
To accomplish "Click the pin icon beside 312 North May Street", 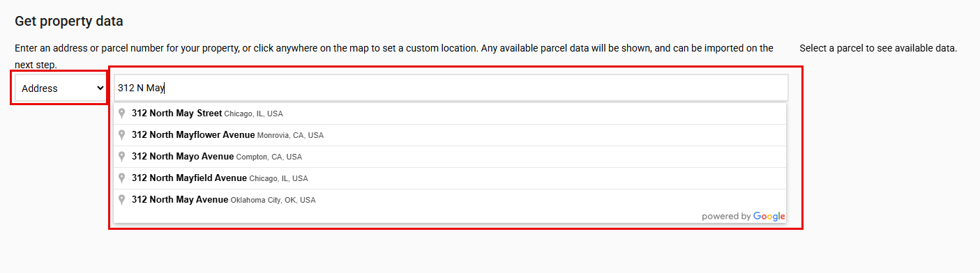I will [122, 114].
